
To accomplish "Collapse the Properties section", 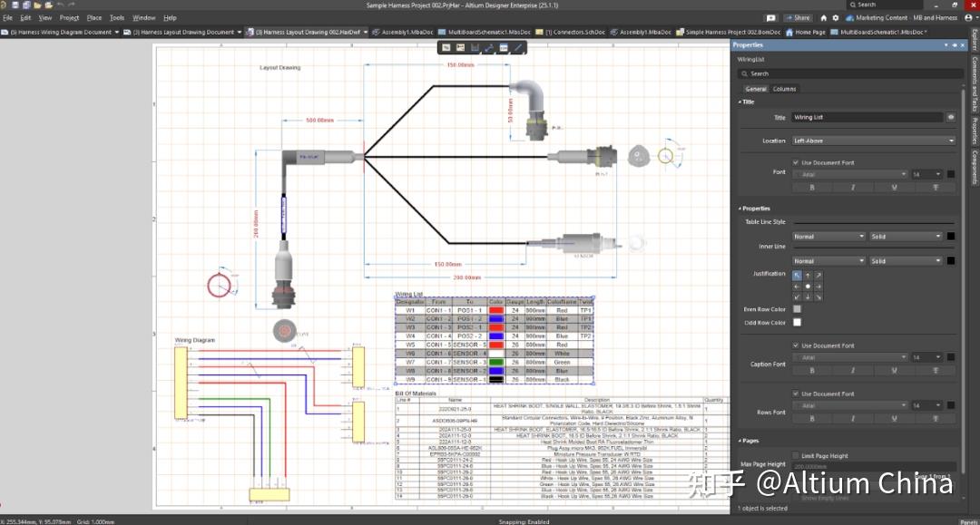I will (x=740, y=209).
